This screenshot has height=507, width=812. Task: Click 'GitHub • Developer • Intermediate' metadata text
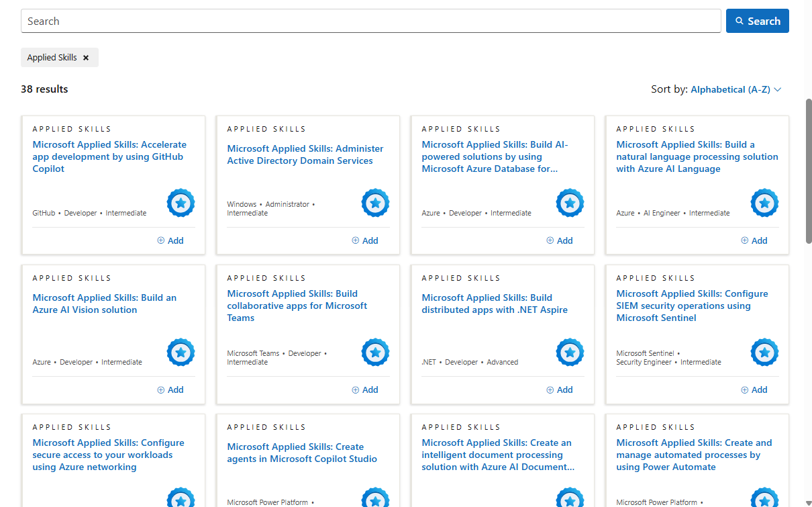[x=89, y=213]
